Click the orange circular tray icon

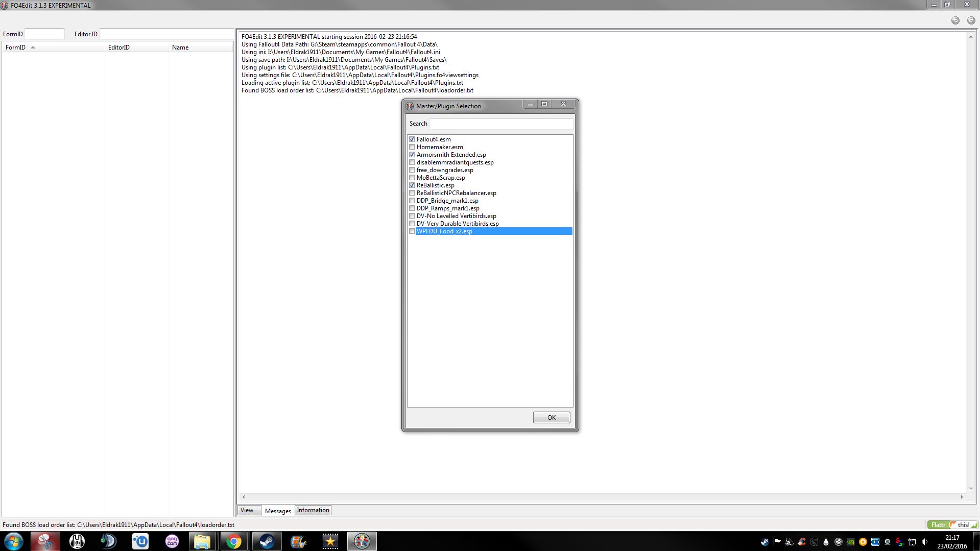863,542
